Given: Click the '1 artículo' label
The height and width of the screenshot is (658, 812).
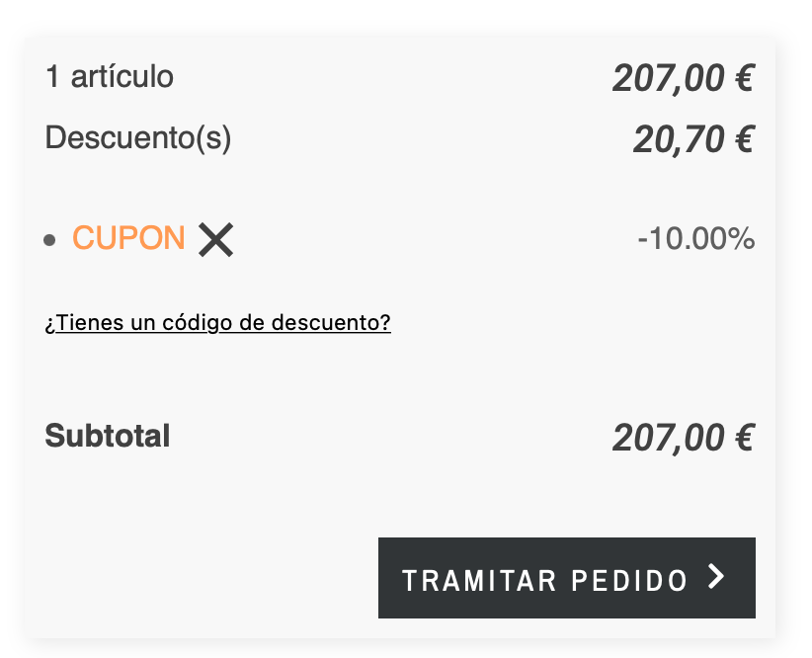Looking at the screenshot, I should [x=110, y=76].
